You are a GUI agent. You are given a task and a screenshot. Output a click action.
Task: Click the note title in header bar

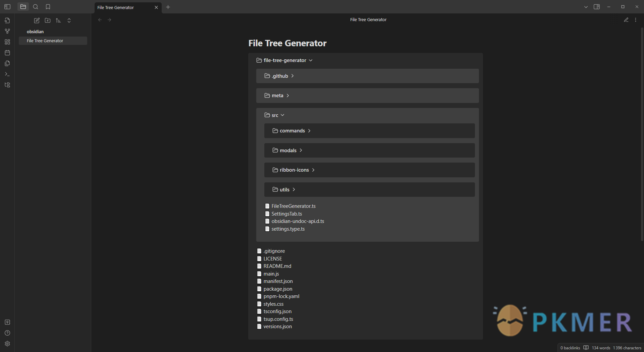(x=368, y=20)
